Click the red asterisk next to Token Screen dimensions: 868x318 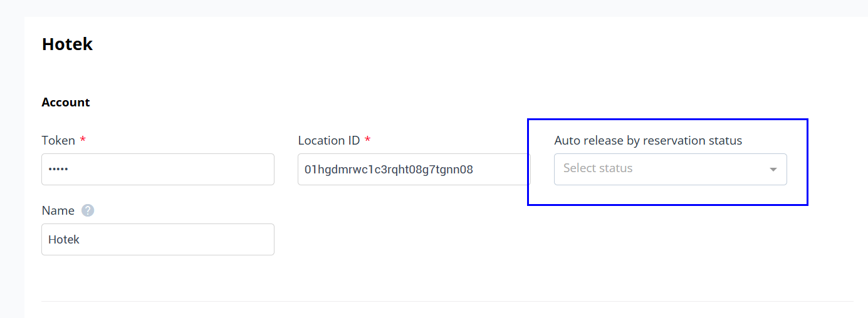83,139
